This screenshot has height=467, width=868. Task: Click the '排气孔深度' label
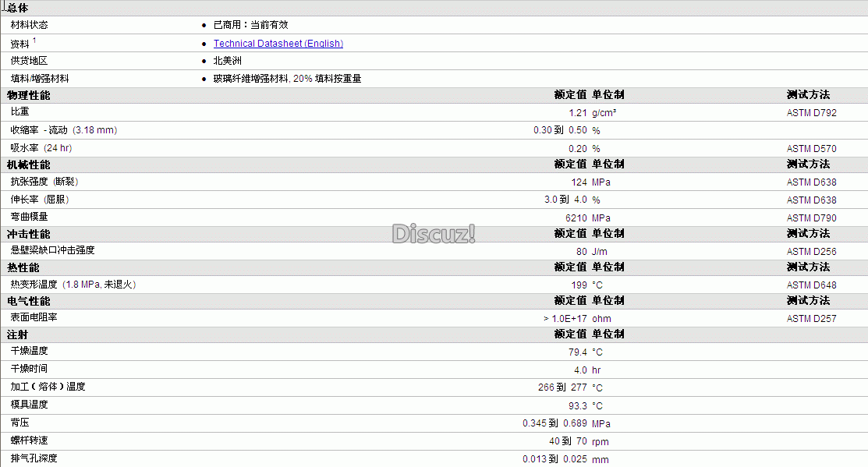click(34, 458)
